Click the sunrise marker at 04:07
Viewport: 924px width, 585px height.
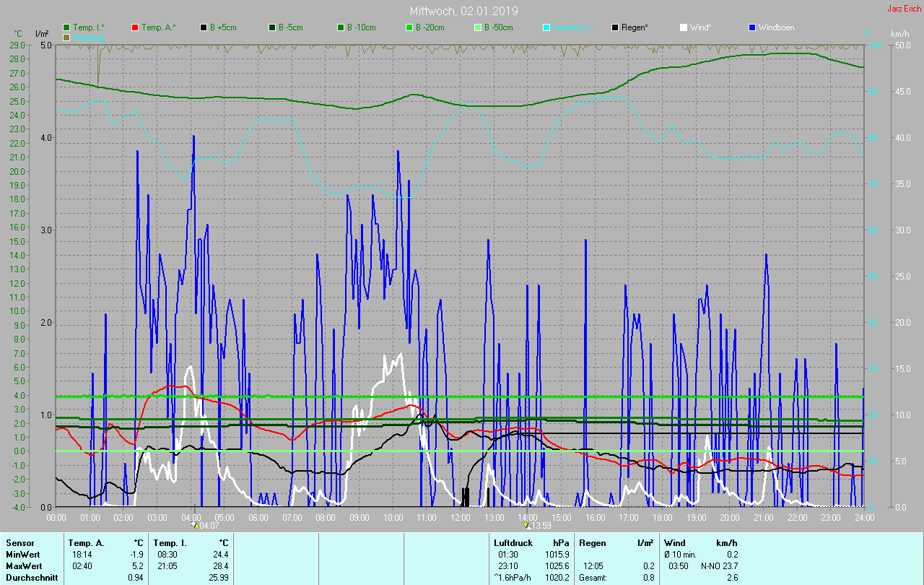pos(193,525)
